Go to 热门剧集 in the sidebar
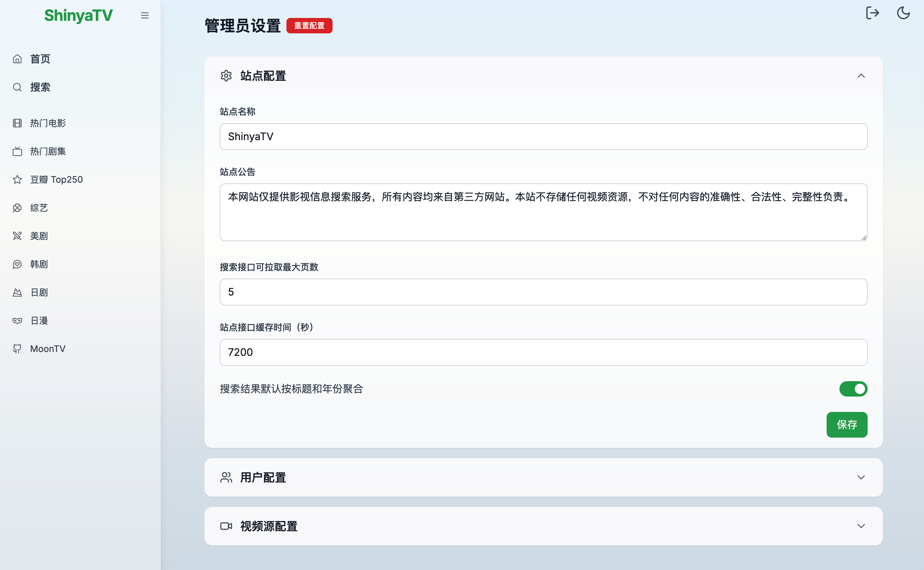The image size is (924, 570). pos(80,151)
